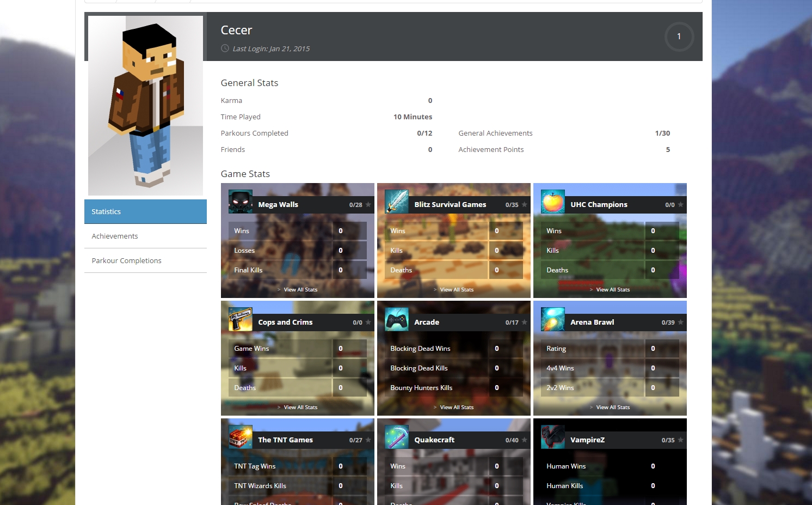Click the Human Kills row in VampireZ
This screenshot has height=505, width=812.
610,486
